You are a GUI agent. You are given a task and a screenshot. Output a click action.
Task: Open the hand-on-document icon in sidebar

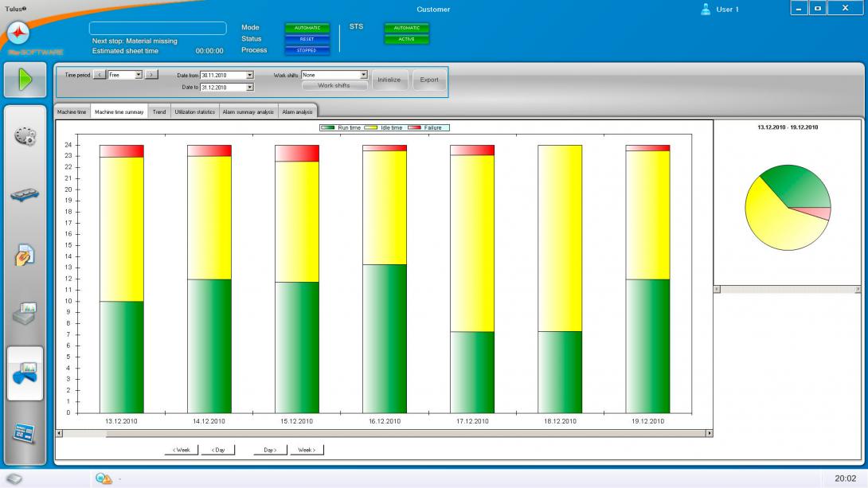tap(25, 256)
